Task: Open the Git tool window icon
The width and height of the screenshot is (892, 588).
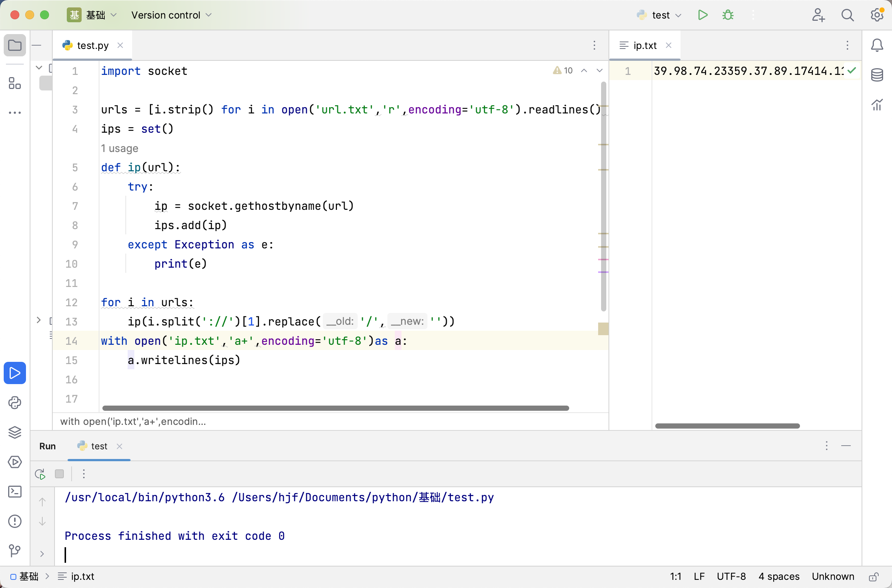Action: [14, 551]
